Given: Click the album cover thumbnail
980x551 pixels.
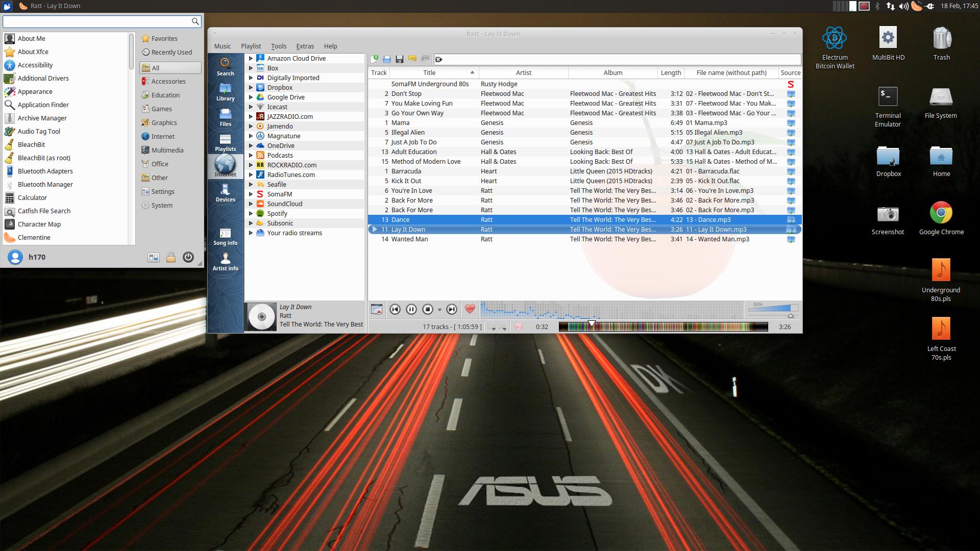Looking at the screenshot, I should click(x=261, y=316).
